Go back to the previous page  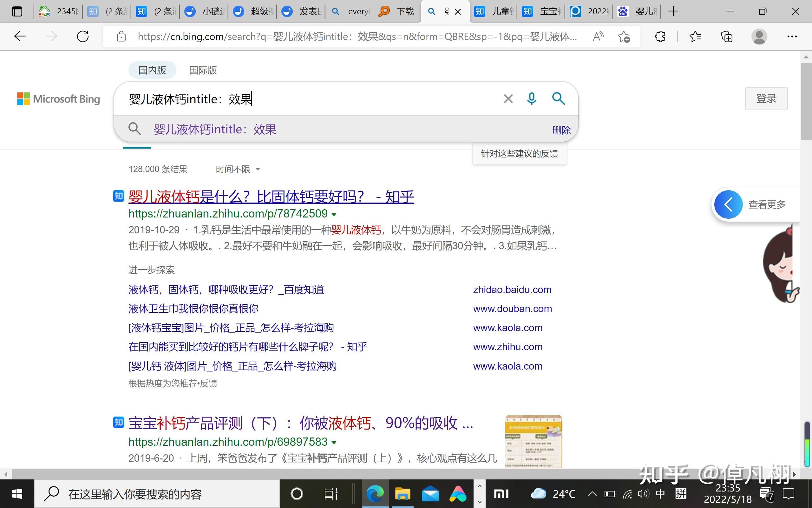coord(20,36)
